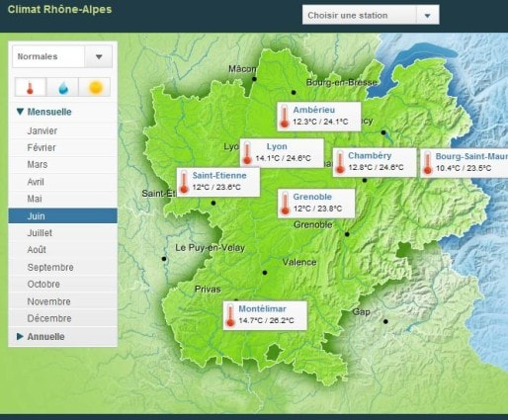Click Ambérieu temperatures 12.3°C / 24.1°C

click(x=320, y=122)
